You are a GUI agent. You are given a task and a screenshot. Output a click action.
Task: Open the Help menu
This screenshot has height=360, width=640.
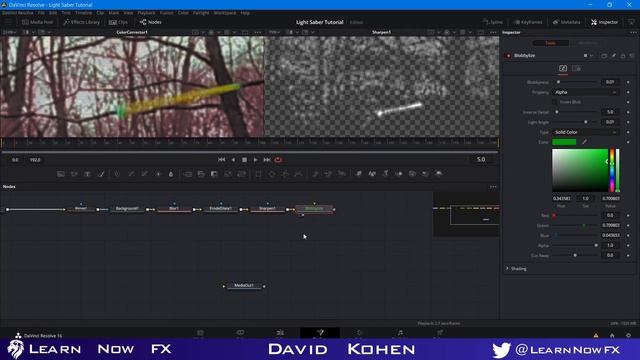tap(245, 13)
